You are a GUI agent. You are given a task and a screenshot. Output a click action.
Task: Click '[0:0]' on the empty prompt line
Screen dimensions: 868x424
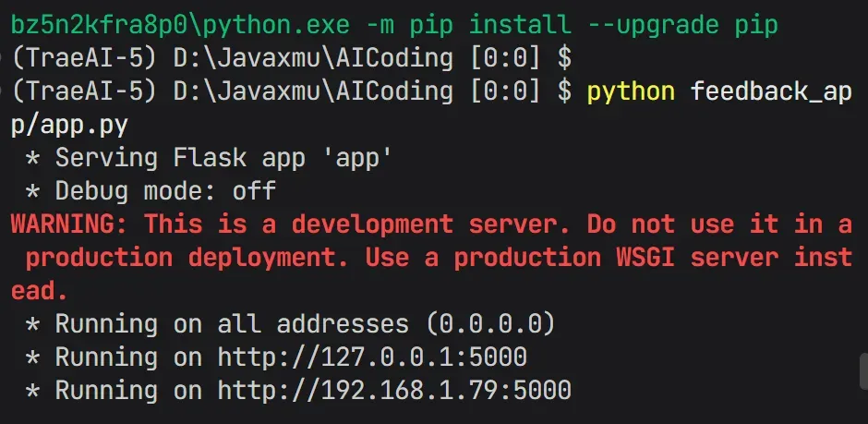pos(504,59)
